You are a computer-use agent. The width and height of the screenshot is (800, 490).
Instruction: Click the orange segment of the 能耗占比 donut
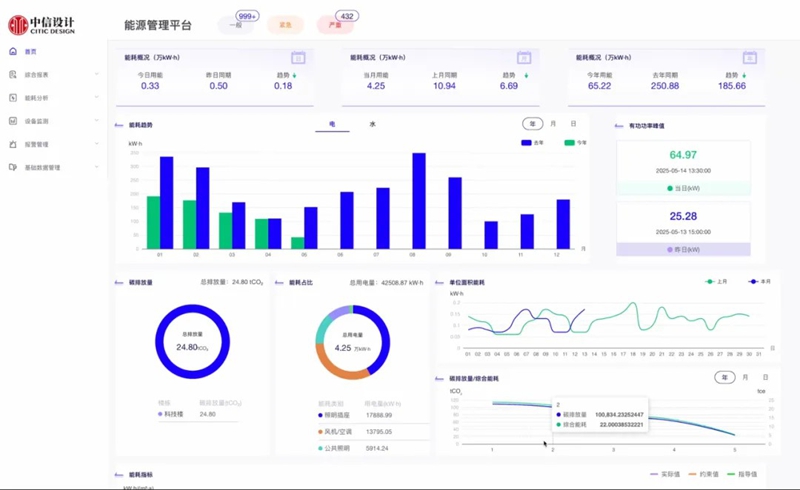[x=341, y=366]
